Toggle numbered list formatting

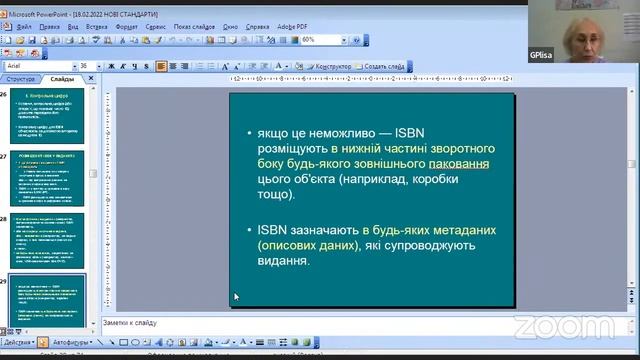[199, 66]
